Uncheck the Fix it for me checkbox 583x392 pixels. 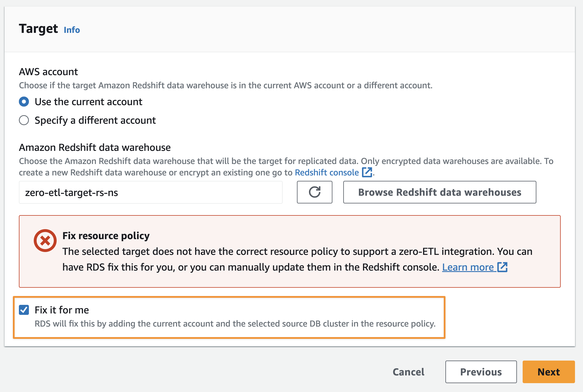click(x=24, y=310)
